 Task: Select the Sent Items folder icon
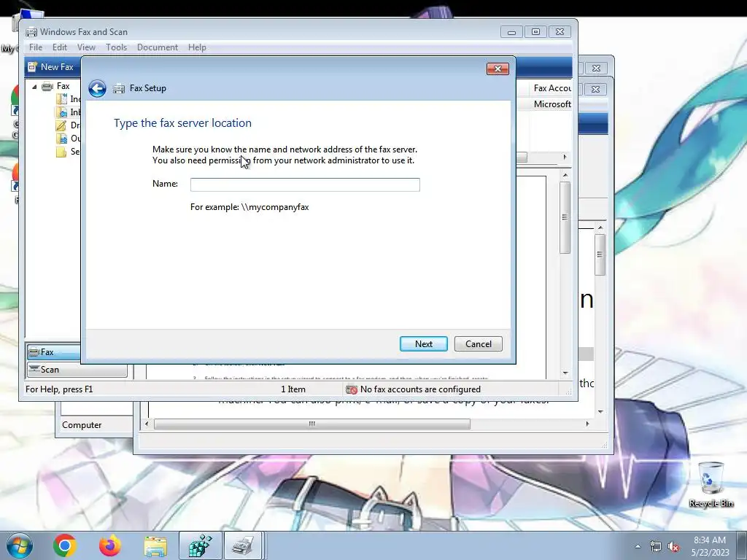(x=61, y=152)
